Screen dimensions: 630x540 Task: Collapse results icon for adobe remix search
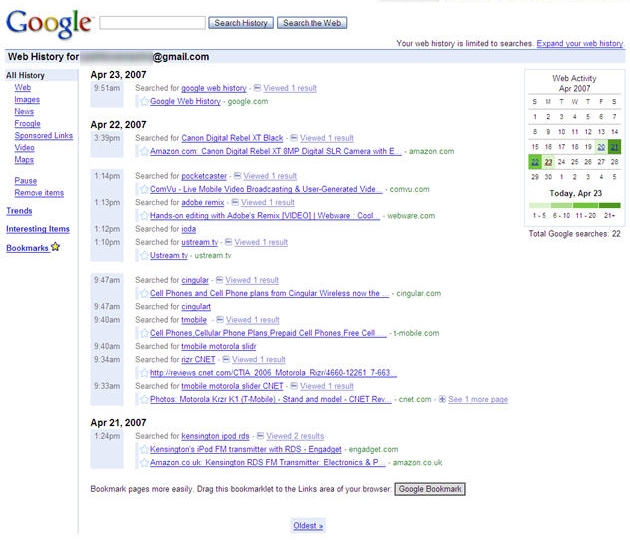tap(235, 202)
